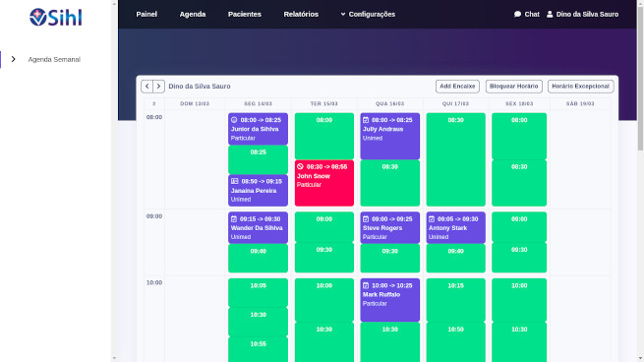Viewport: 644px width, 362px height.
Task: Open the Dino da Silva Sauro user menu
Action: pos(582,14)
